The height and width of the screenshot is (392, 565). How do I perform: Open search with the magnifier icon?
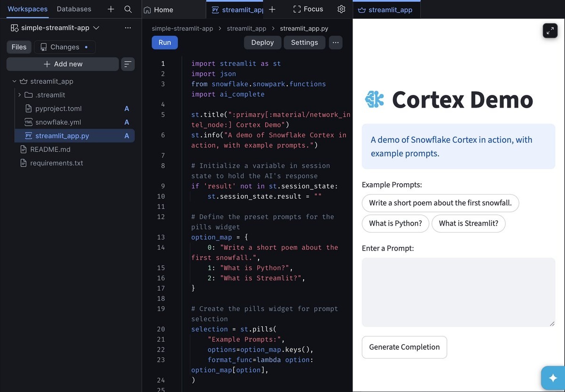(x=128, y=9)
